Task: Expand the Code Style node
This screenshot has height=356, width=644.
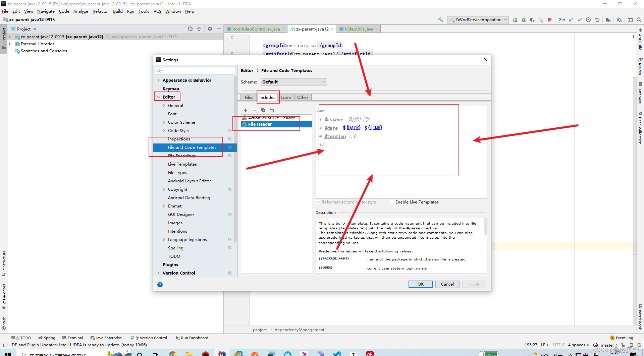Action: [164, 131]
